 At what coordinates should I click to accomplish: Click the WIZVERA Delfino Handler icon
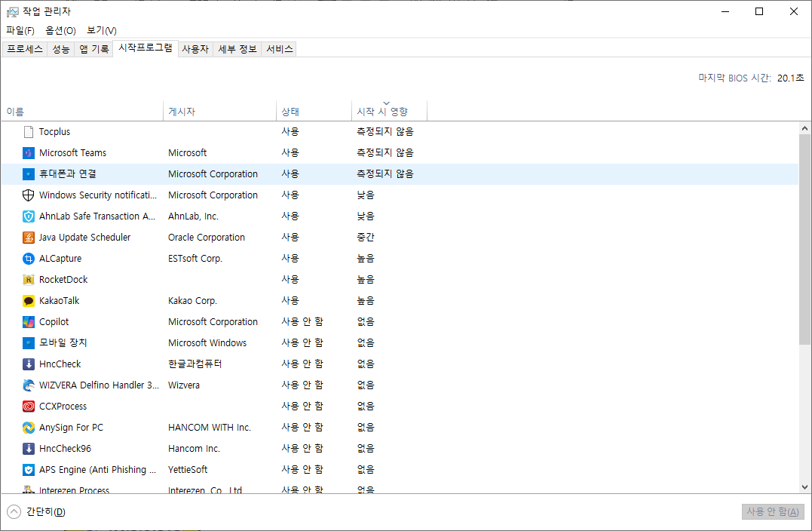pyautogui.click(x=29, y=385)
